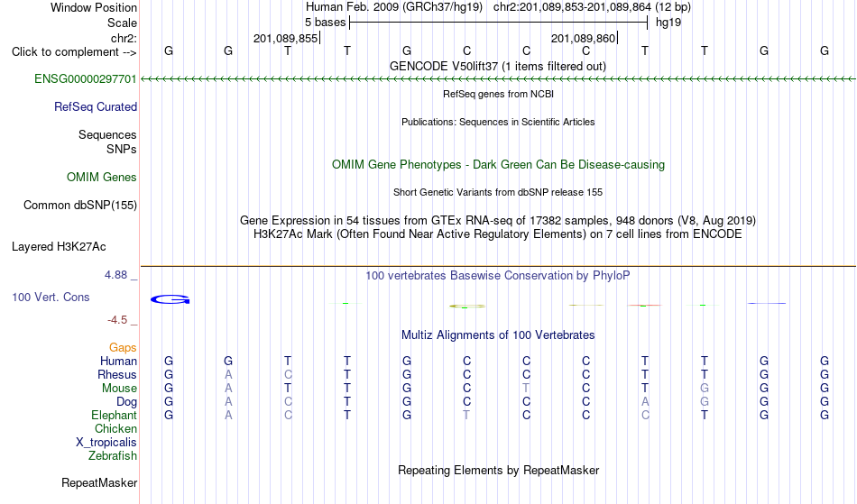
Task: Select the Dog species row label
Action: pyautogui.click(x=126, y=401)
